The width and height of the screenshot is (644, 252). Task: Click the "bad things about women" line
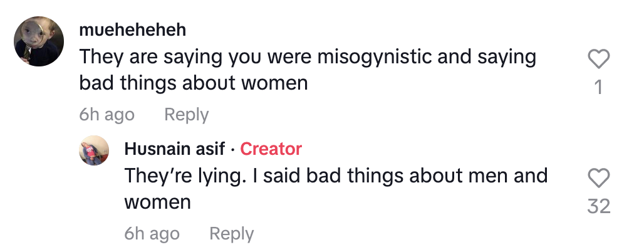pos(194,83)
